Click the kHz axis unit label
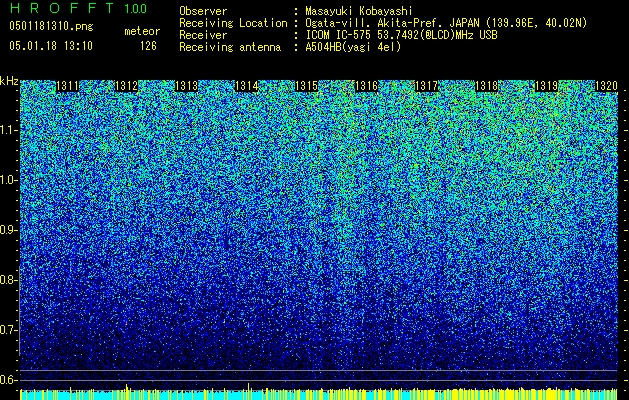The image size is (629, 400). pos(9,81)
